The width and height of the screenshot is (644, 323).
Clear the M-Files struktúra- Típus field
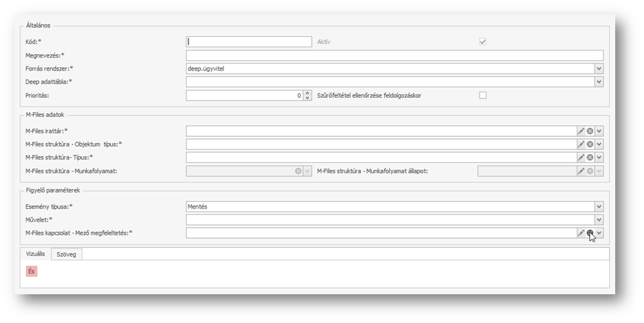click(x=590, y=157)
